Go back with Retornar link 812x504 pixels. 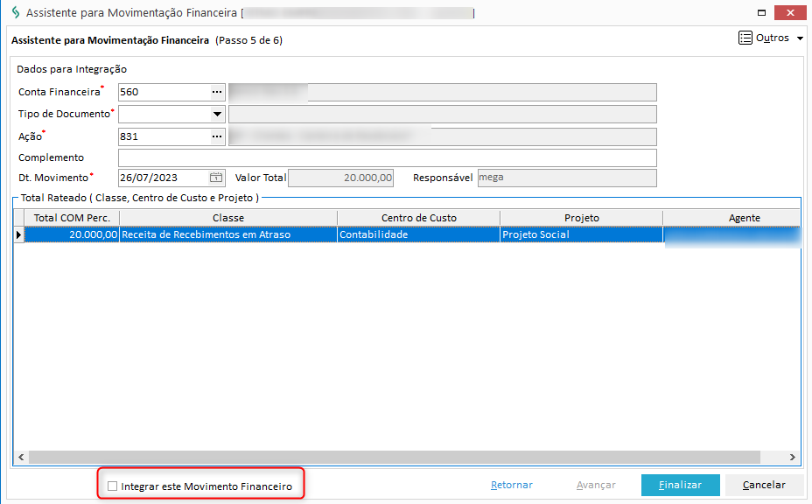(x=512, y=485)
